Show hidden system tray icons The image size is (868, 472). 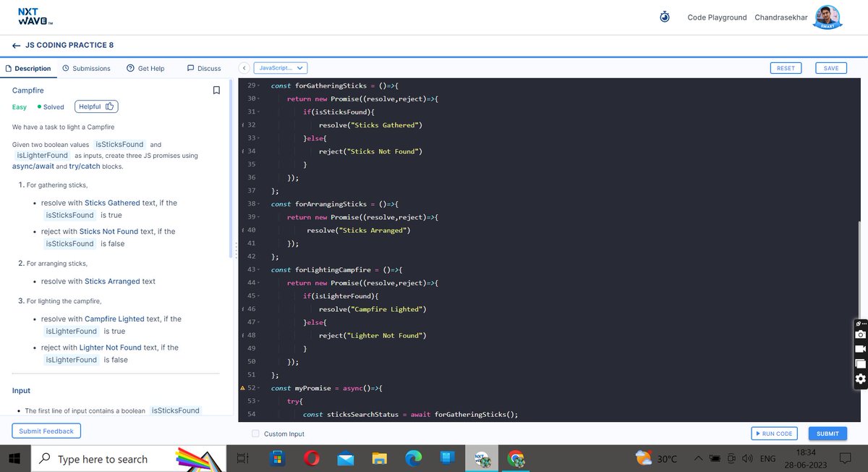698,458
